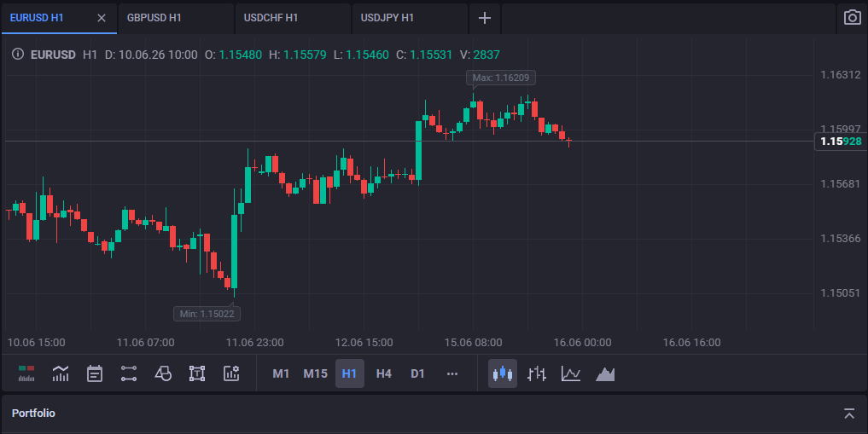Switch chart type to candlesticks
Viewport: 868px width, 434px height.
(503, 373)
